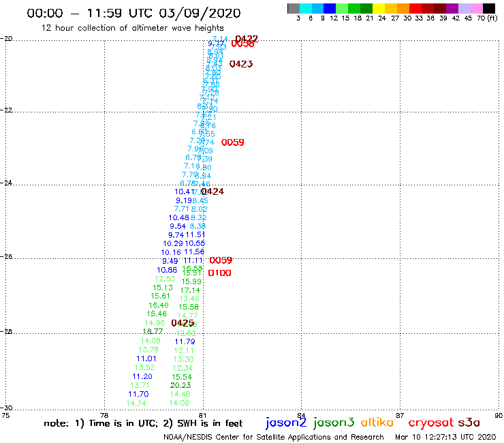
Task: Click the subtitle about altimeter wave heights
Action: point(132,28)
